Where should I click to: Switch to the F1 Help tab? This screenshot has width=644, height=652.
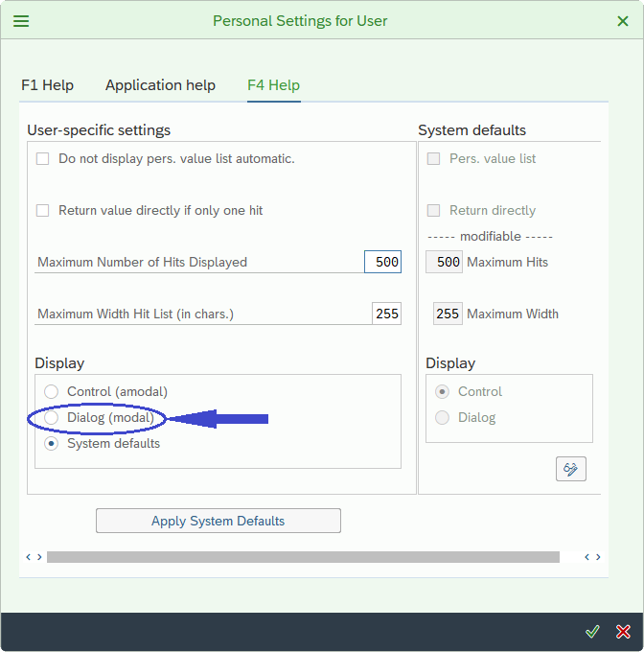pyautogui.click(x=47, y=85)
